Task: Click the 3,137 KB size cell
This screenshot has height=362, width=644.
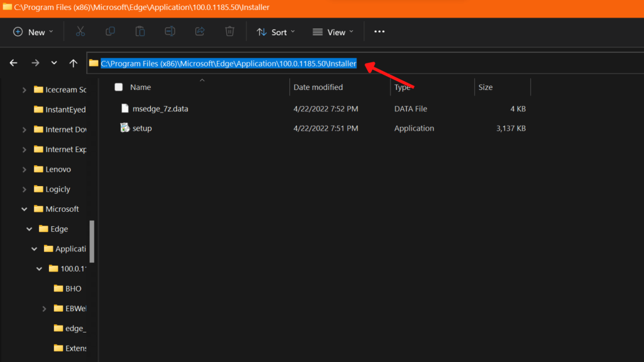Action: (511, 128)
